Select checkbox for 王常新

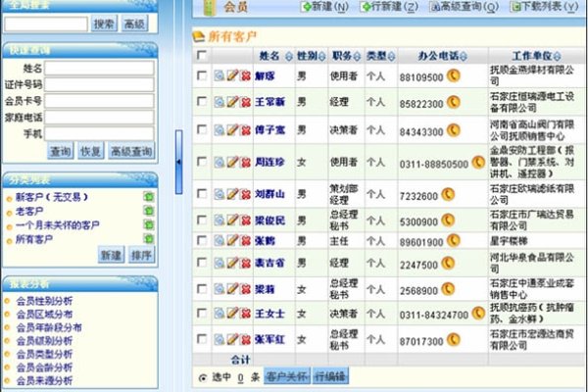[202, 102]
